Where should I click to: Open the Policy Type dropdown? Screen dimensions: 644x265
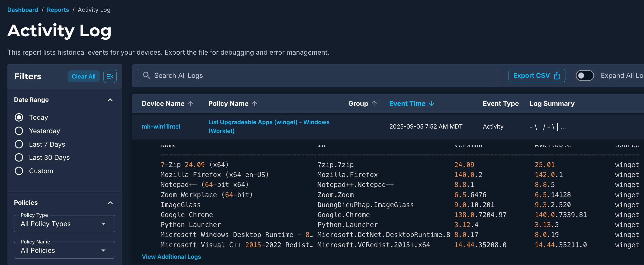point(64,224)
